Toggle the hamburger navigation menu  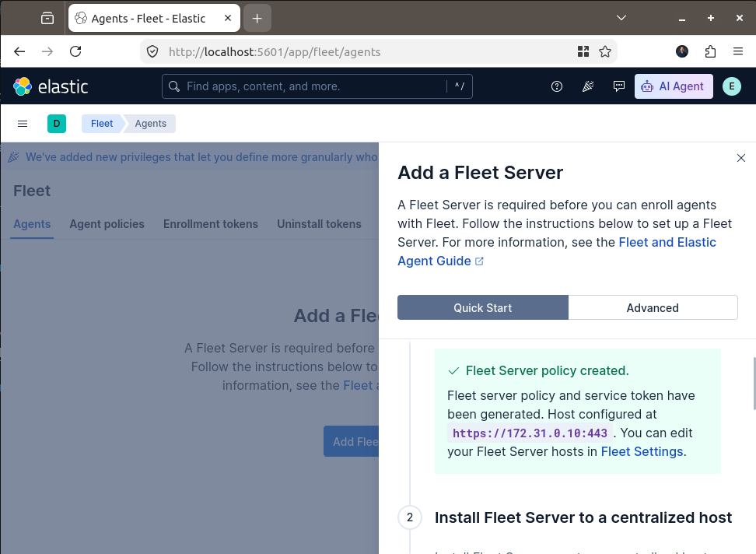click(x=23, y=124)
